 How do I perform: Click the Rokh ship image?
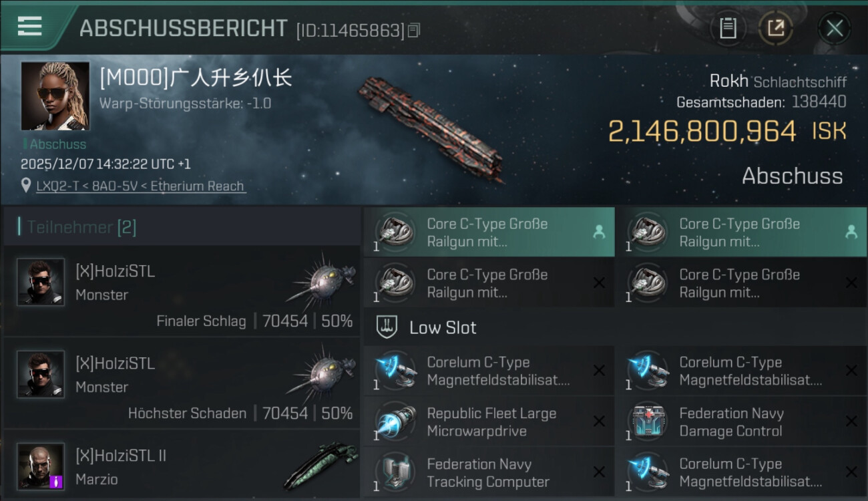click(431, 127)
